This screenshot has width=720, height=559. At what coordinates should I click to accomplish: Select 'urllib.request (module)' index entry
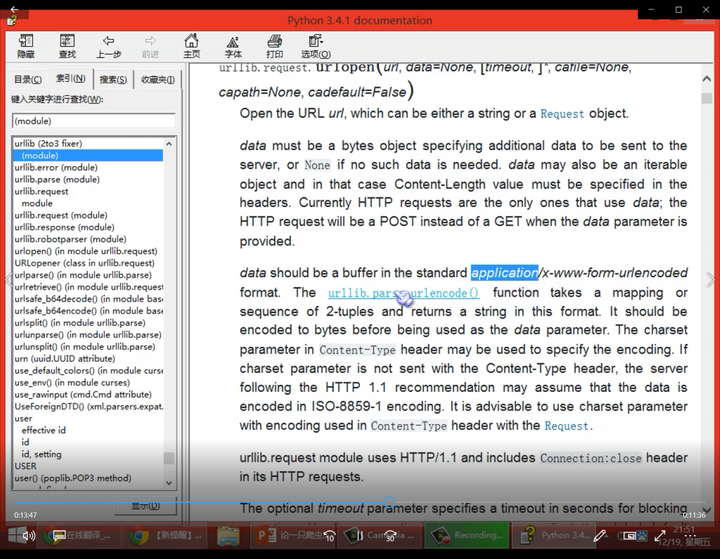click(x=61, y=215)
